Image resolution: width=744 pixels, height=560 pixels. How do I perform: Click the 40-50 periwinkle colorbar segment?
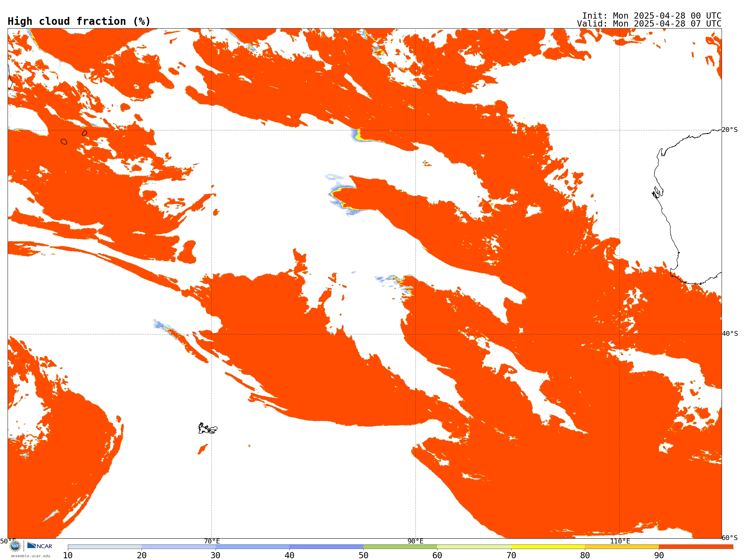[x=327, y=547]
